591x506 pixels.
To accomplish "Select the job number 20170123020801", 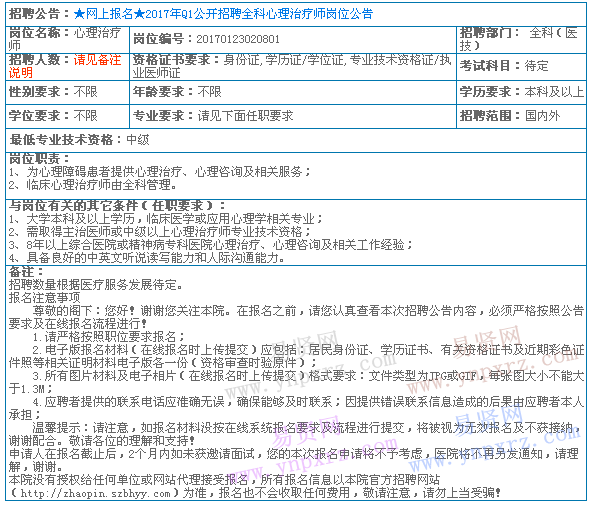I will (238, 39).
